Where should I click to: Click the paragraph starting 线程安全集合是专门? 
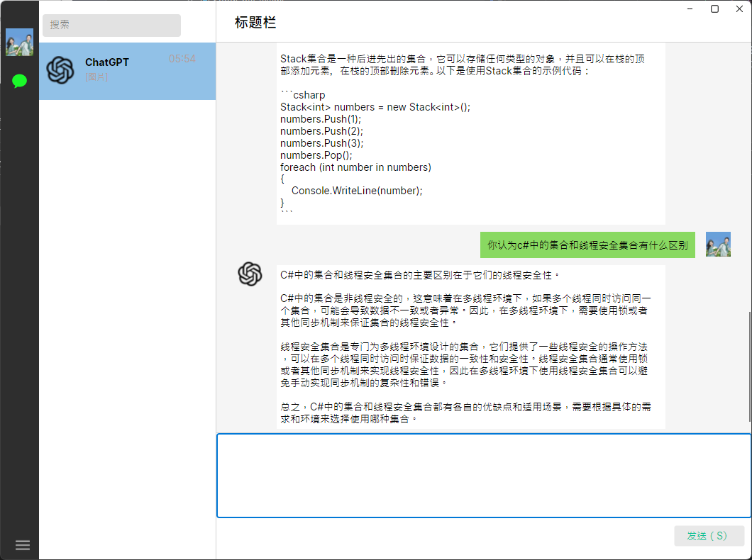(464, 364)
